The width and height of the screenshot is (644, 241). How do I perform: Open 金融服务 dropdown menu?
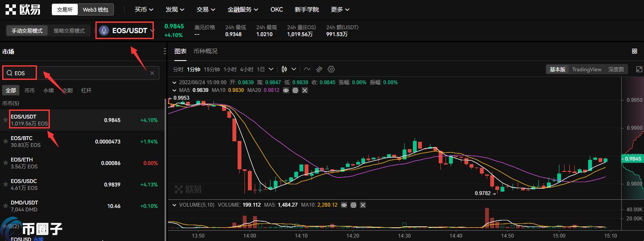pos(243,9)
